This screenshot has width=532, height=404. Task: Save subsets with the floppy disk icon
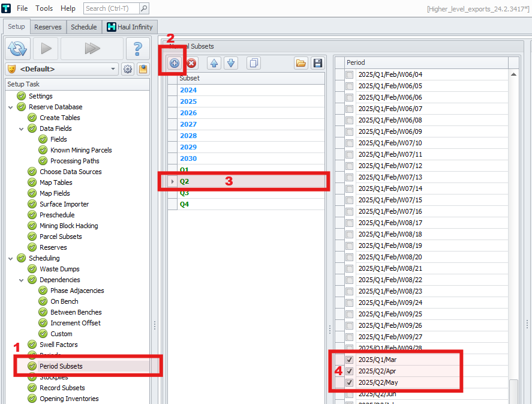(x=317, y=63)
